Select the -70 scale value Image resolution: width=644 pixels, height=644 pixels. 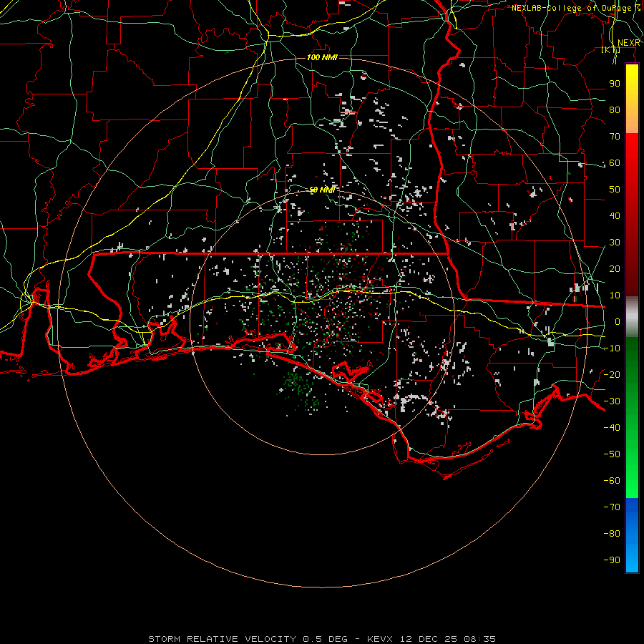(x=612, y=507)
